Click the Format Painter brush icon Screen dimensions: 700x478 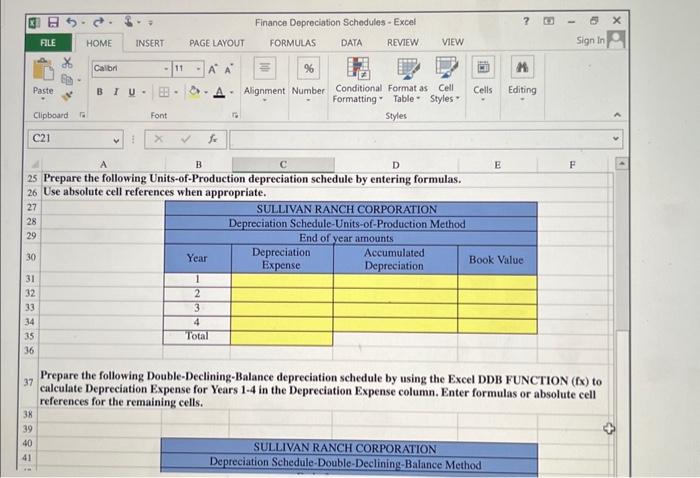coord(67,96)
